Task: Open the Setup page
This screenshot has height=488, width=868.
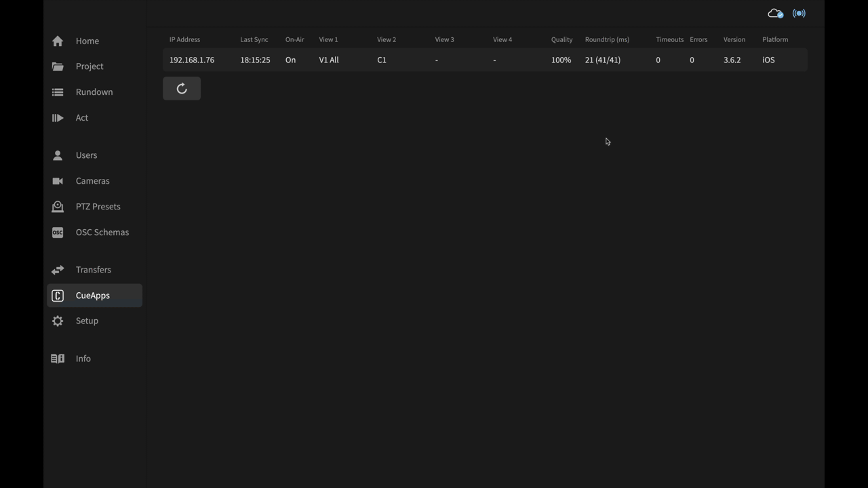Action: click(x=94, y=321)
